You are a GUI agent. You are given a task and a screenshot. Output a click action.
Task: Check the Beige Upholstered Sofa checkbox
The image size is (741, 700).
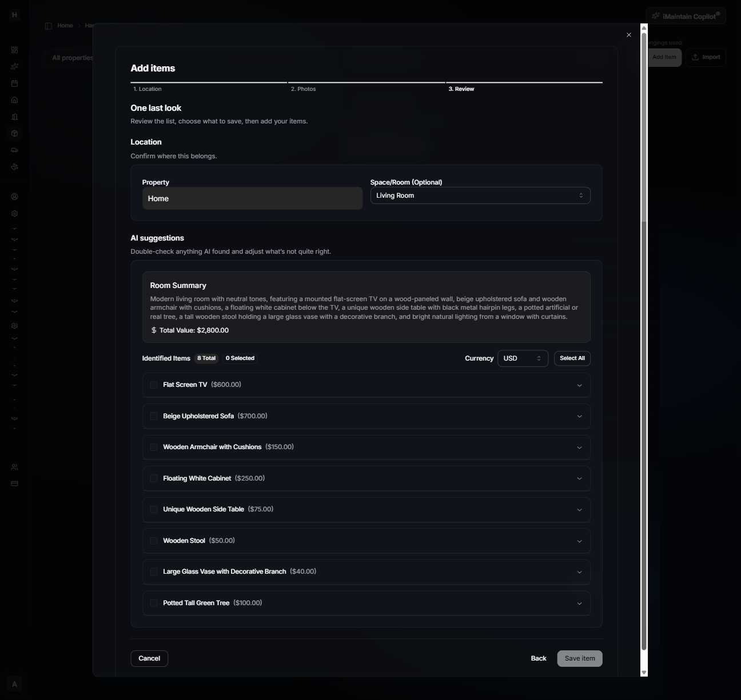pyautogui.click(x=154, y=416)
